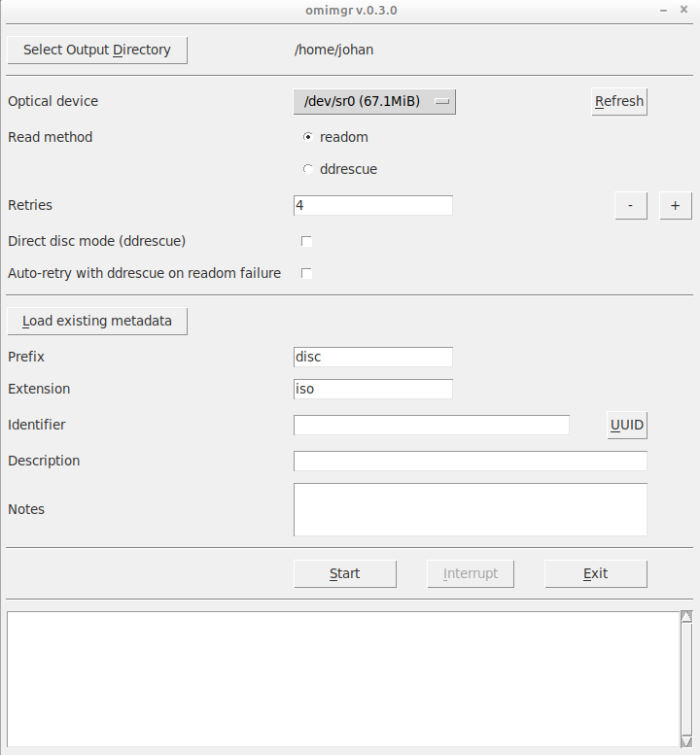This screenshot has height=755, width=700.
Task: Open the Optical device dropdown /dev/sr0
Action: click(x=374, y=101)
